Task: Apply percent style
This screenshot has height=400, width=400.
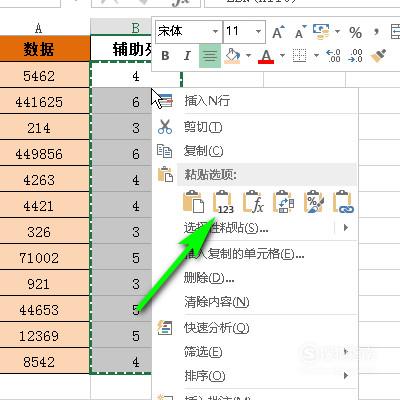Action: (355, 32)
